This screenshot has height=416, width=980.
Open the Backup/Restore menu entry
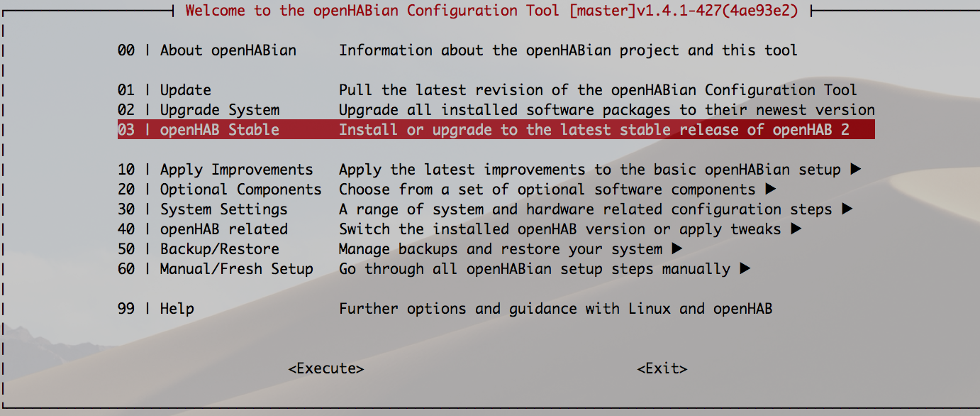coord(219,249)
